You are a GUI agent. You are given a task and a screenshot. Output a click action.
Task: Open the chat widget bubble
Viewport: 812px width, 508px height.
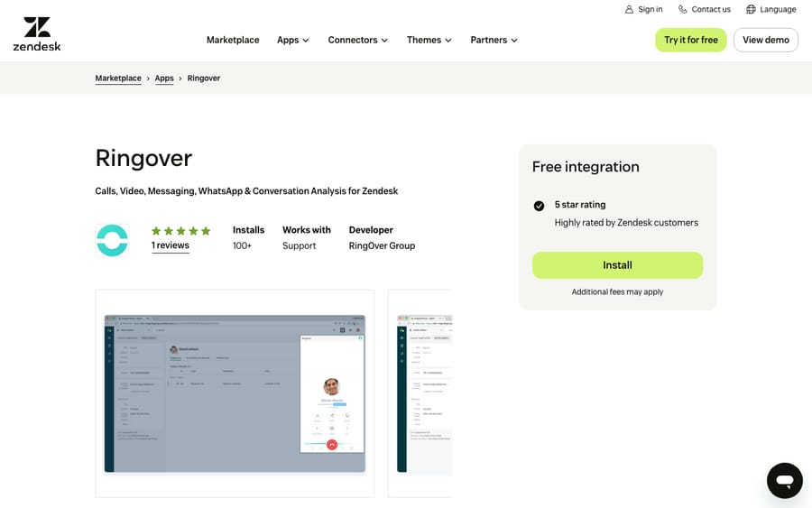785,481
